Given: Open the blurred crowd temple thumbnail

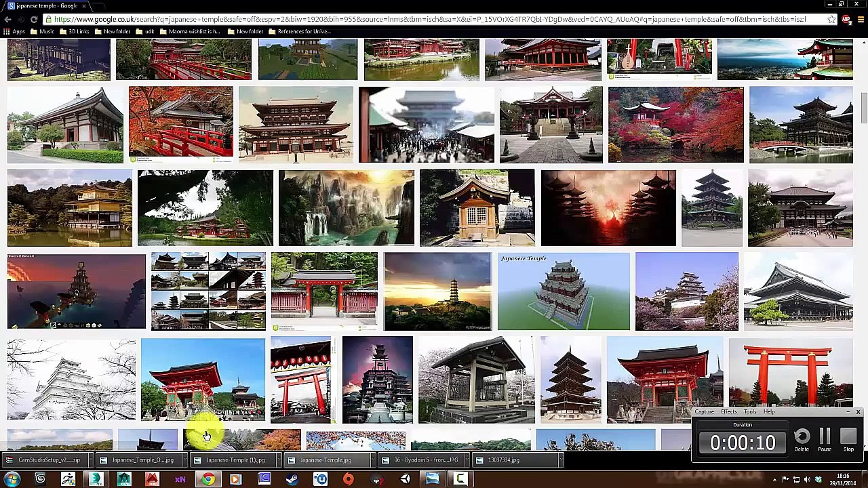Looking at the screenshot, I should tap(427, 125).
